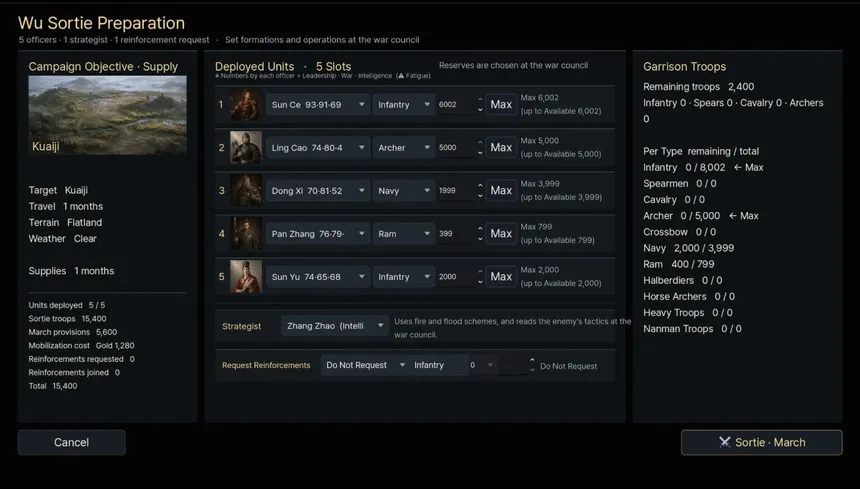
Task: Adjust Sun Yu's troop count stepper arrows
Action: [x=480, y=277]
